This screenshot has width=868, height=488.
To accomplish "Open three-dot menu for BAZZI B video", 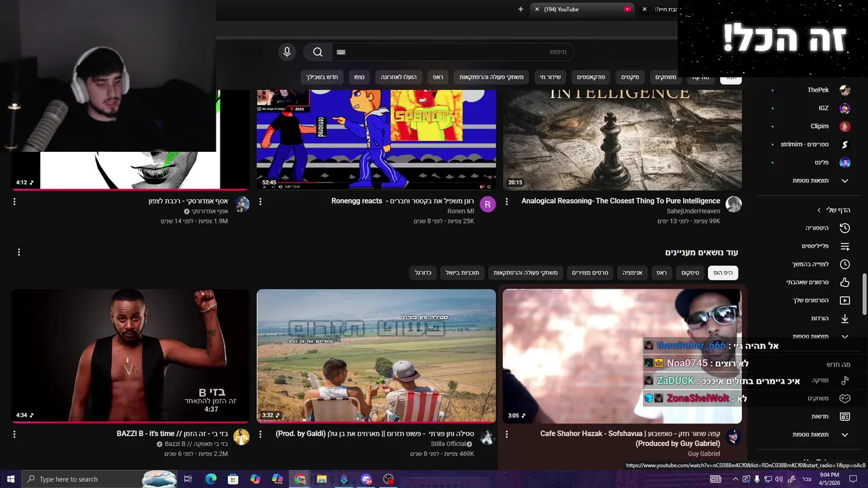I will pyautogui.click(x=14, y=434).
